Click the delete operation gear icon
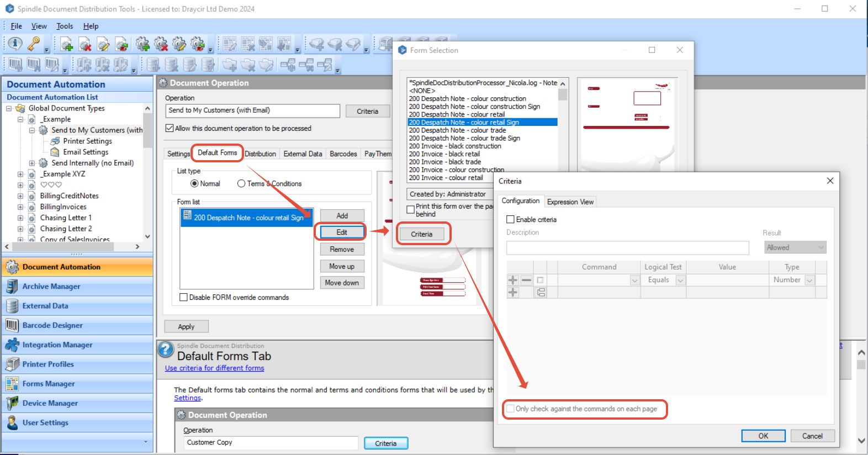This screenshot has width=868, height=455. click(x=161, y=44)
